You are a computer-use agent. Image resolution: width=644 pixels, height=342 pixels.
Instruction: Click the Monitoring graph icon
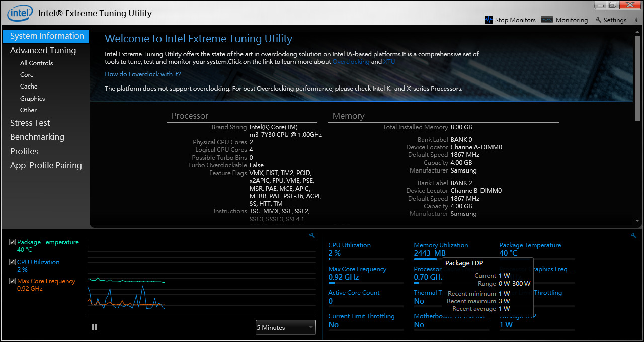point(547,20)
